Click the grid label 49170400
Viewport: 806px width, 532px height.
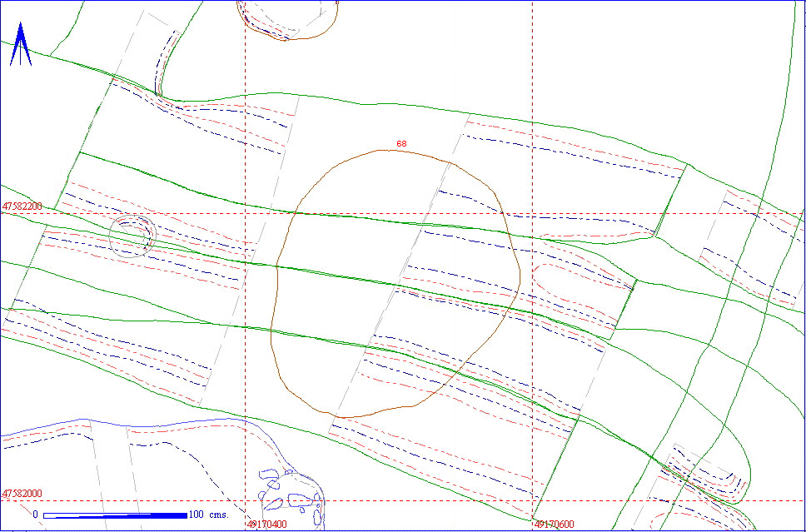coord(267,525)
